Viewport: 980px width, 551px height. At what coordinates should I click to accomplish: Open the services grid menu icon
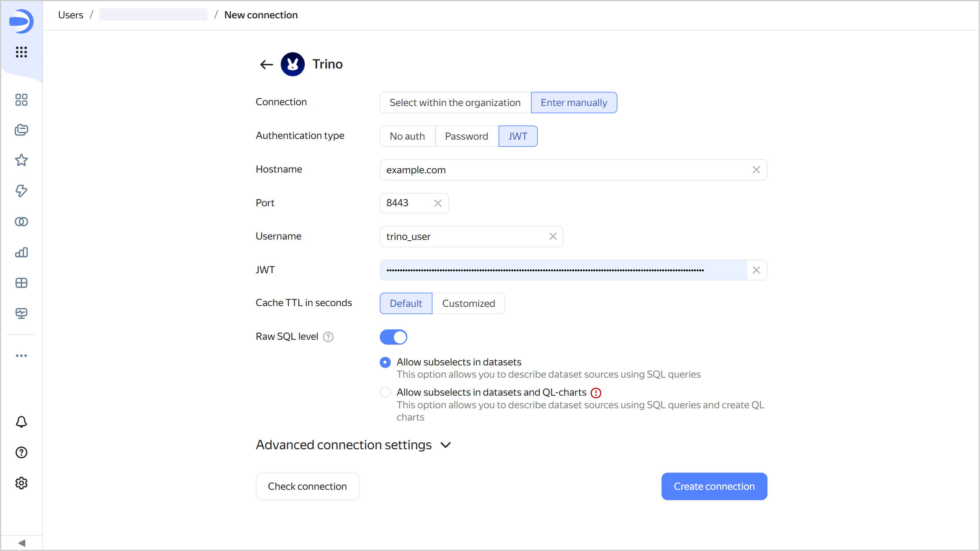tap(21, 52)
